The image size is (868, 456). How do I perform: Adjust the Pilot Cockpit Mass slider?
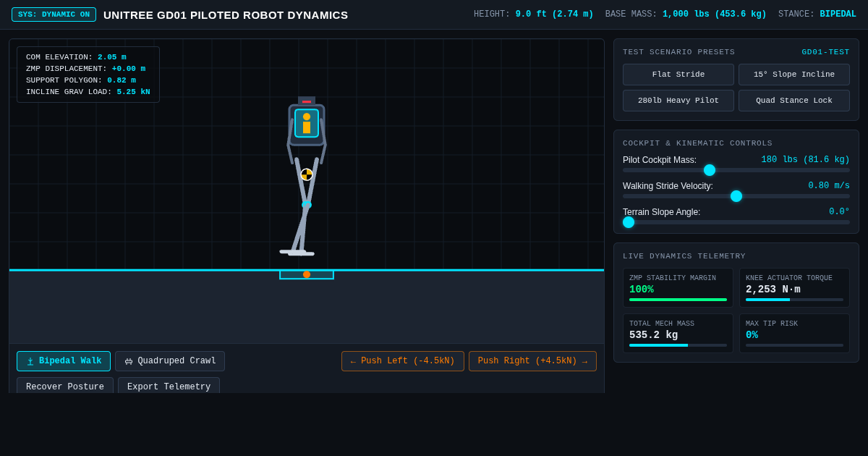tap(736, 170)
